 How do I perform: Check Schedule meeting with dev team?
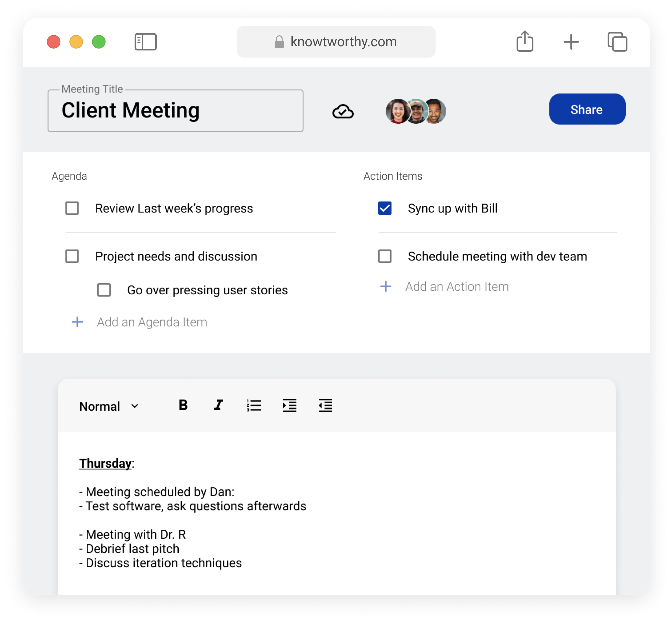pyautogui.click(x=384, y=256)
